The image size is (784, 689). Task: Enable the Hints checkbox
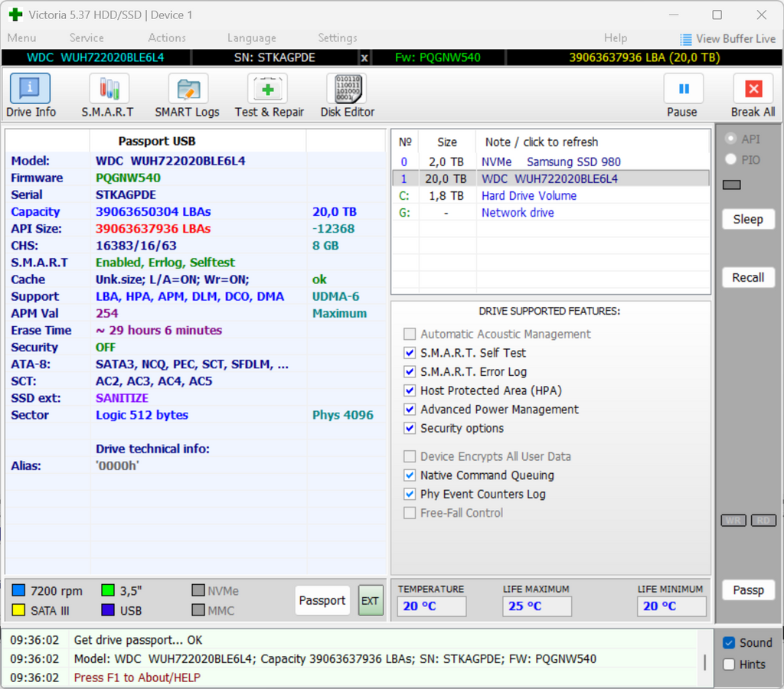click(729, 665)
